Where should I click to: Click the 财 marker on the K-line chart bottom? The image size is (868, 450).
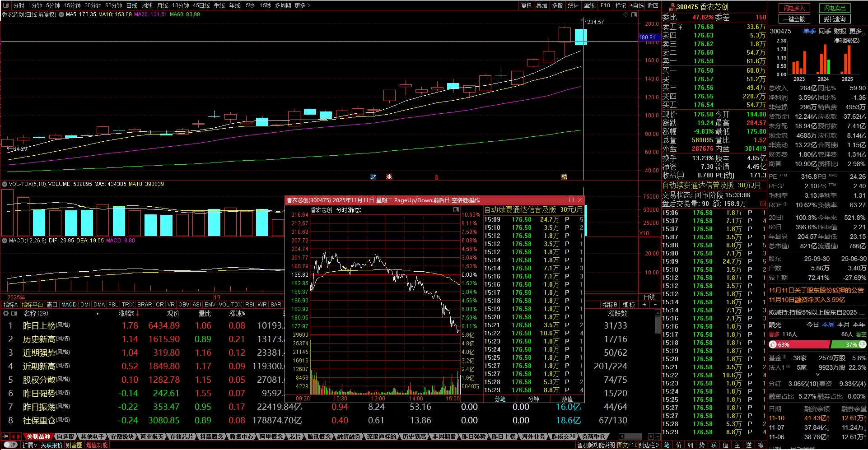(373, 177)
